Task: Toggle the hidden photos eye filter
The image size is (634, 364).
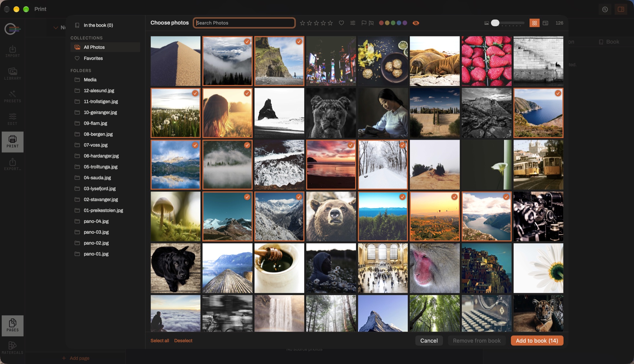Action: click(416, 23)
